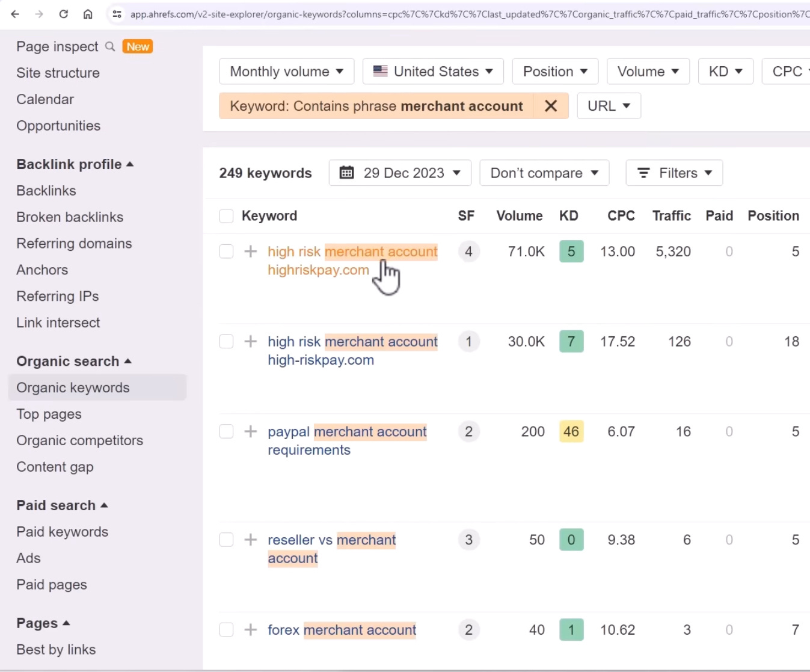Sort table by Volume column header
810x672 pixels.
click(520, 216)
